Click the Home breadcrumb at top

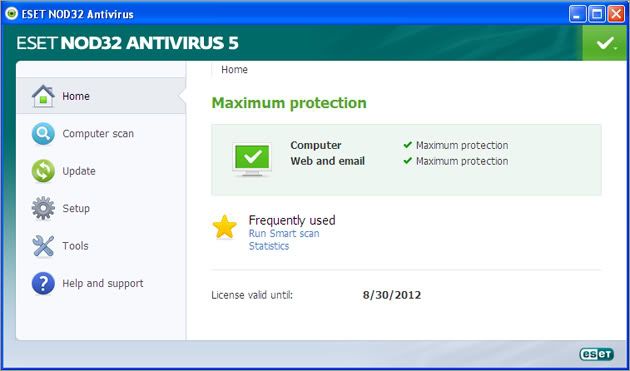(234, 70)
